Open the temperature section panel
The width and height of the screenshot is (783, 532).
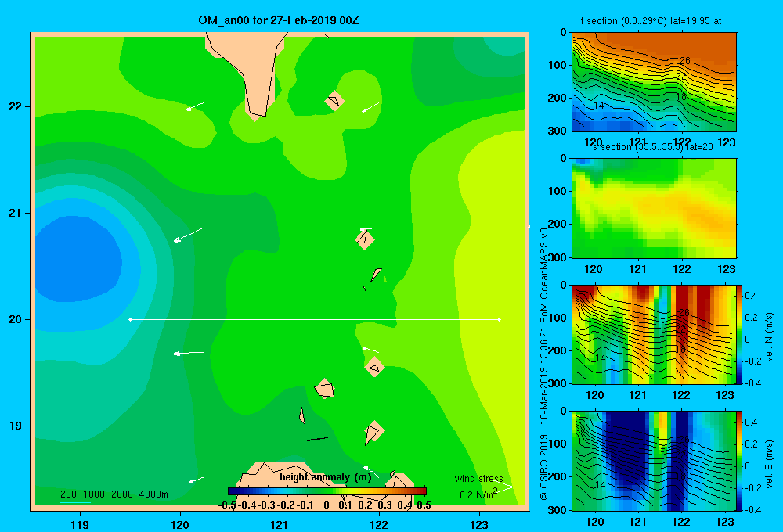click(654, 82)
